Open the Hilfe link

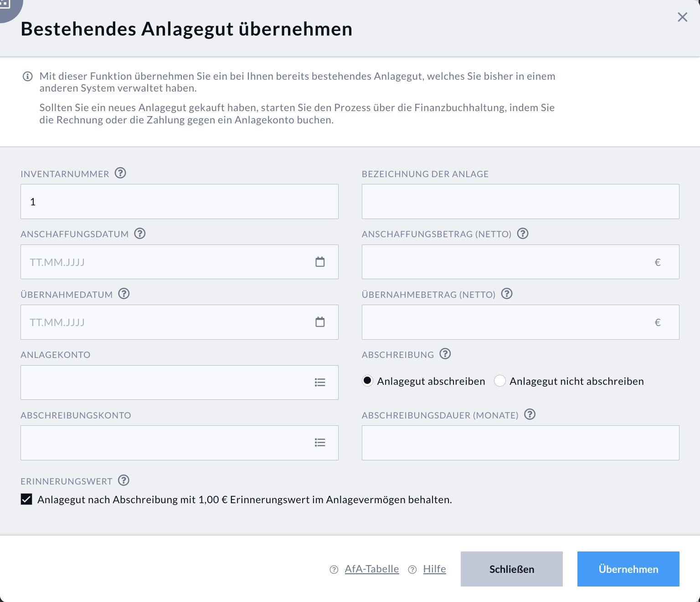tap(434, 569)
